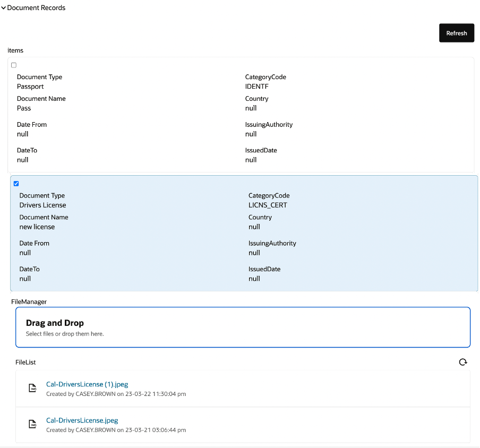Click the LICNS_CERT category code text
This screenshot has width=480, height=448.
(267, 205)
